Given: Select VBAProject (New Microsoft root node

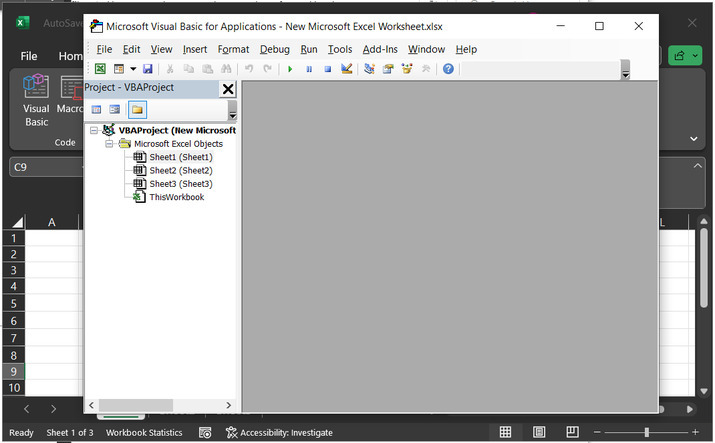Looking at the screenshot, I should pos(177,130).
